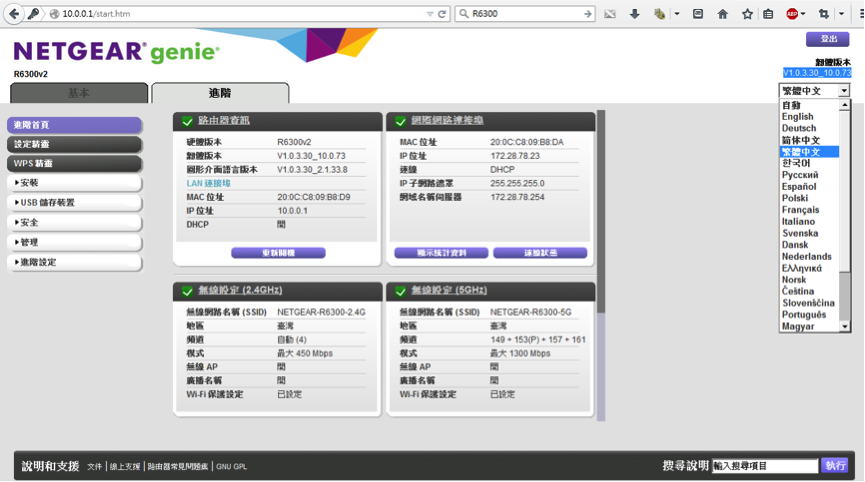The height and width of the screenshot is (482, 865).
Task: Click the 網際網路連接埠 panel title link
Action: pos(447,120)
